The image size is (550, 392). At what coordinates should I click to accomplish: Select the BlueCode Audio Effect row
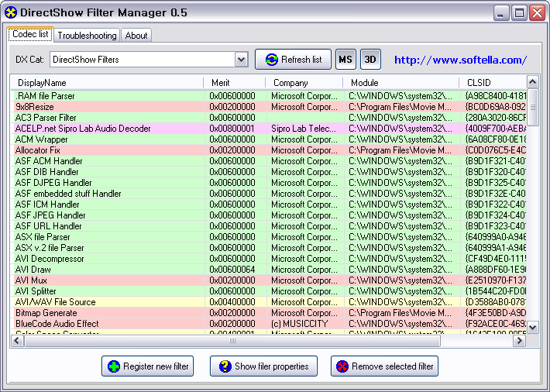pos(269,325)
